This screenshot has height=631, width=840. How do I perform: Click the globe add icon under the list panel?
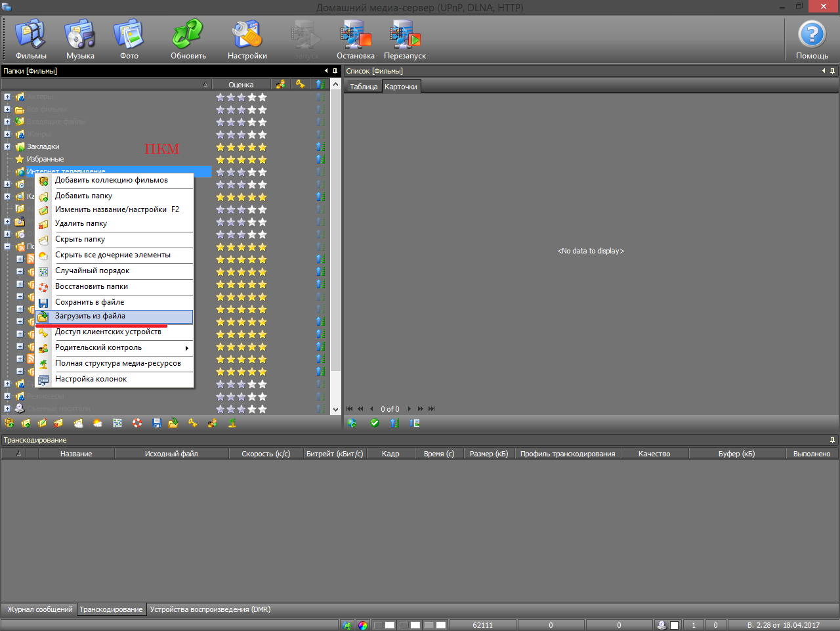click(x=352, y=424)
